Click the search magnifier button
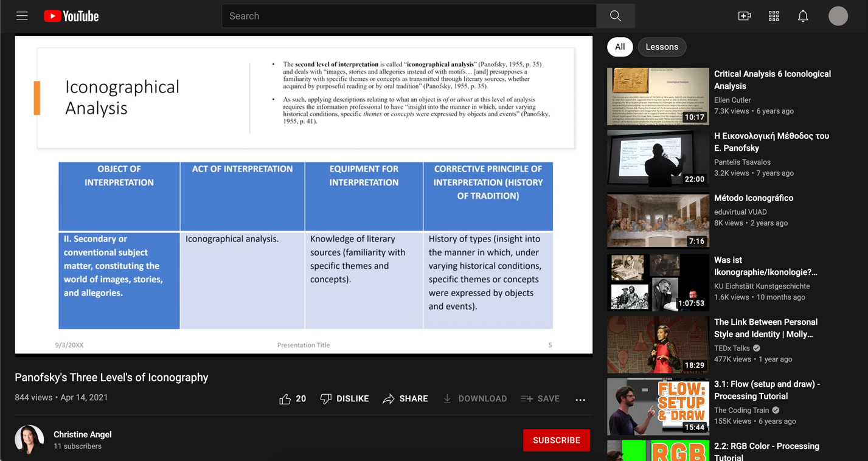 pos(616,16)
